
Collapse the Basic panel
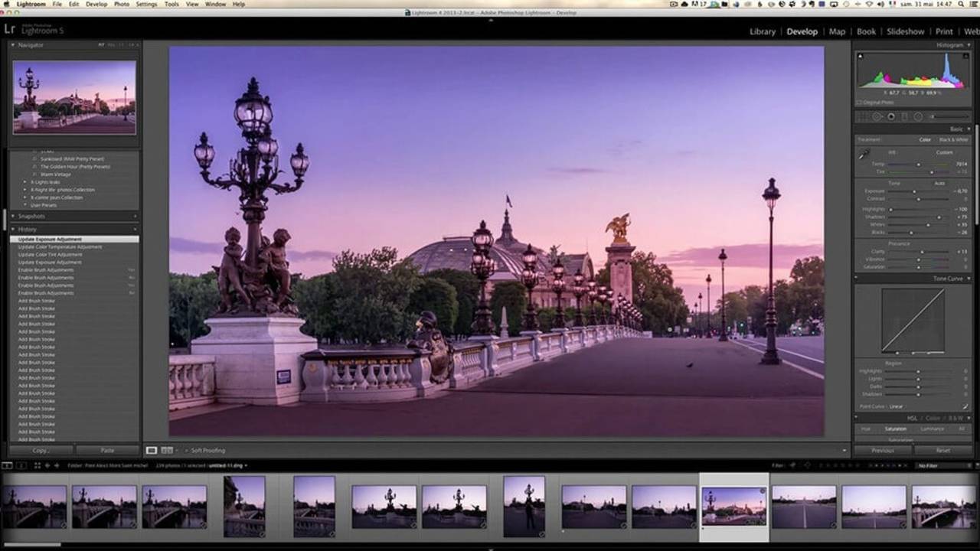[969, 129]
